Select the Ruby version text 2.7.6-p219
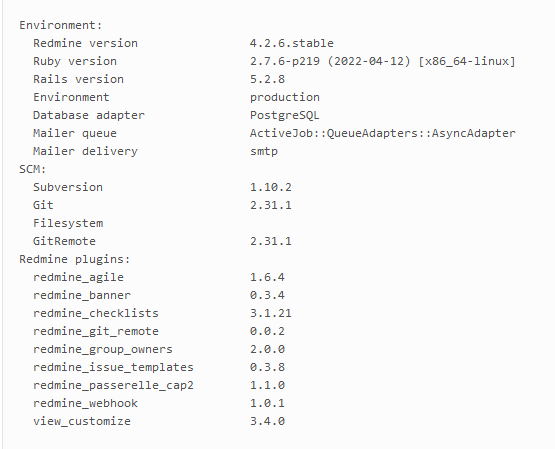 tap(285, 61)
